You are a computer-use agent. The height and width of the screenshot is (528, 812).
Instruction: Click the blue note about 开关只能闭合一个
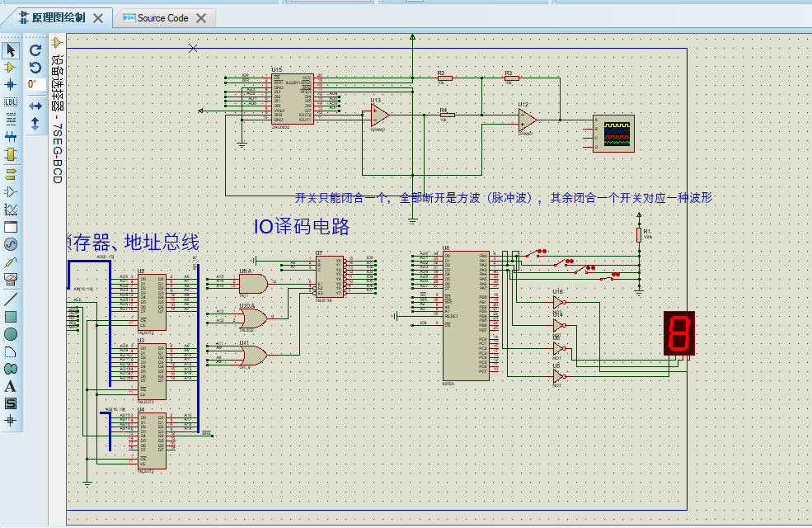tap(504, 197)
